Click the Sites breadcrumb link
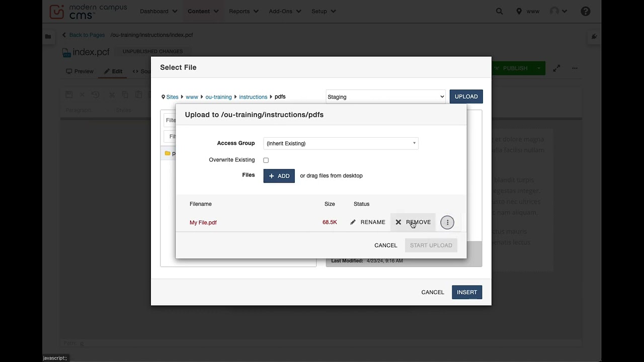The width and height of the screenshot is (644, 362). (x=172, y=97)
